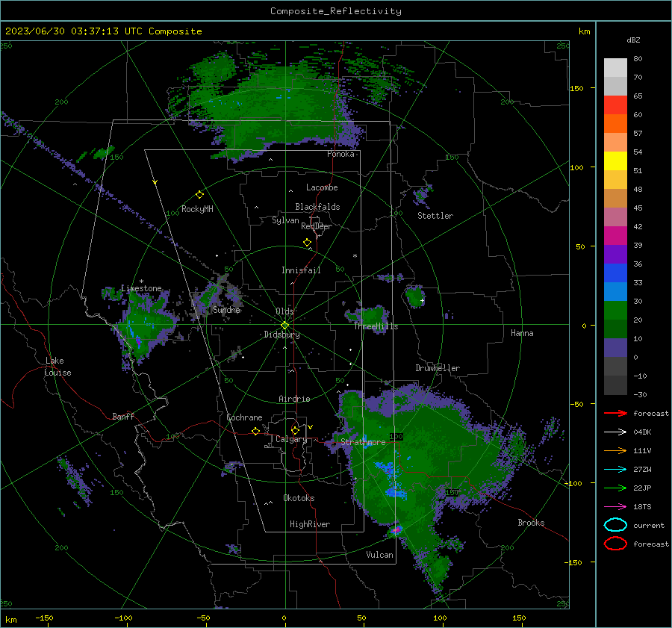Click the Limestone label
Image resolution: width=672 pixels, height=628 pixels.
141,288
